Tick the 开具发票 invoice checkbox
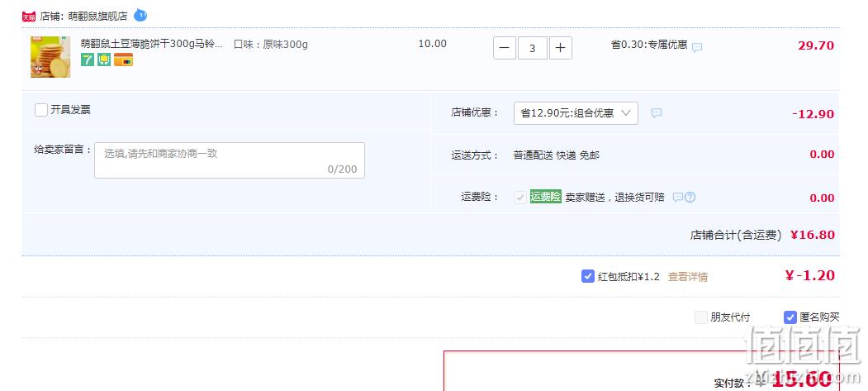This screenshot has height=391, width=868. pyautogui.click(x=41, y=110)
